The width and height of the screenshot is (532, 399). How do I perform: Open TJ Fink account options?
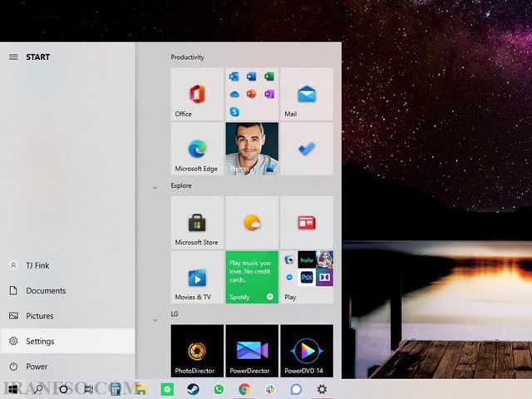pos(67,265)
